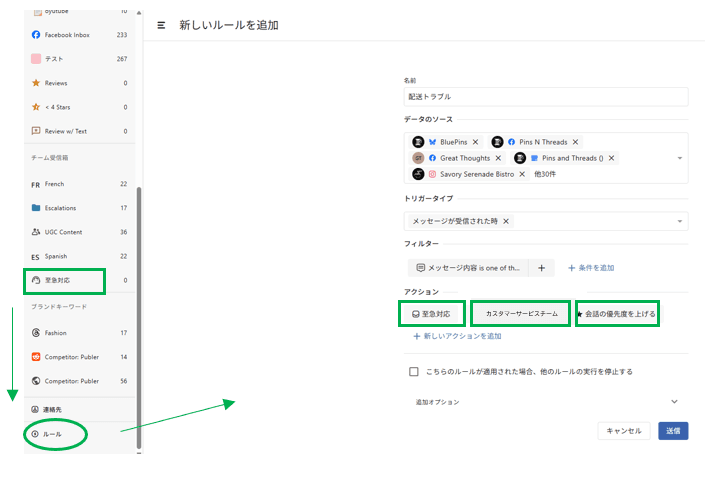726x477 pixels.
Task: Click the sidebar vertical scrollbar
Action: [x=139, y=300]
